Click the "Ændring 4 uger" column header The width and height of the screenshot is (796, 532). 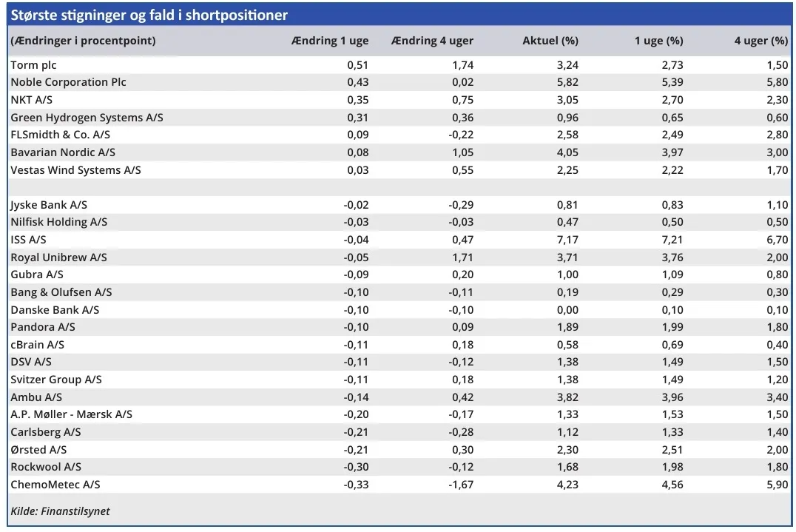432,41
